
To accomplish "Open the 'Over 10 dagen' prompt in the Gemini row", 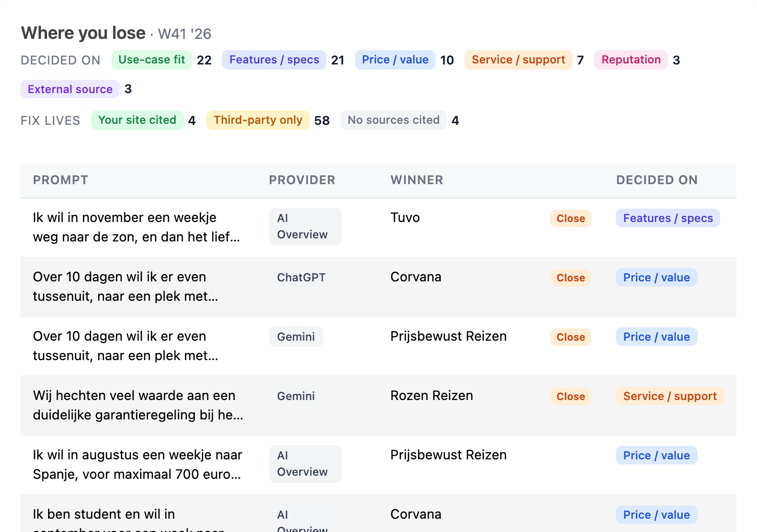I will click(x=125, y=346).
